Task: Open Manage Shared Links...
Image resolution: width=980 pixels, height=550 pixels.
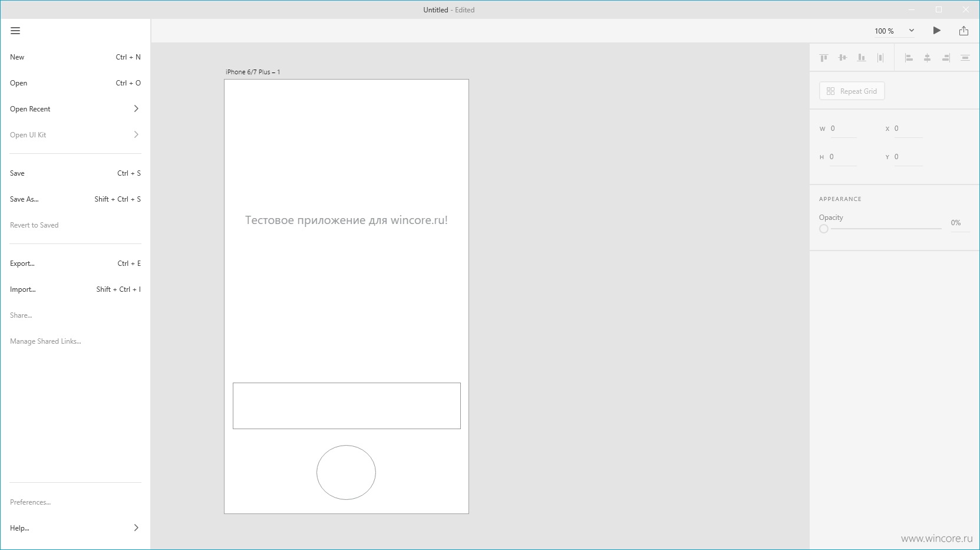Action: pyautogui.click(x=75, y=341)
